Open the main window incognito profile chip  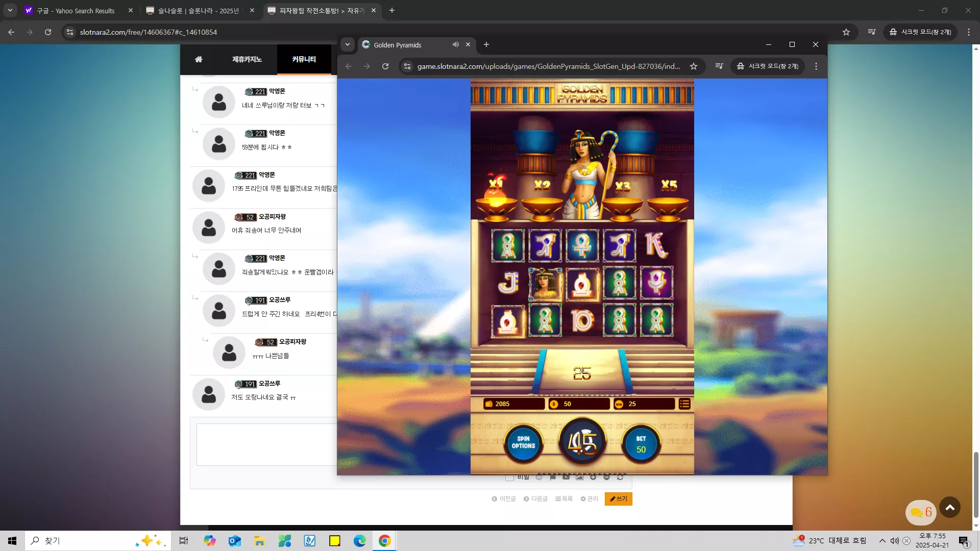pos(920,32)
